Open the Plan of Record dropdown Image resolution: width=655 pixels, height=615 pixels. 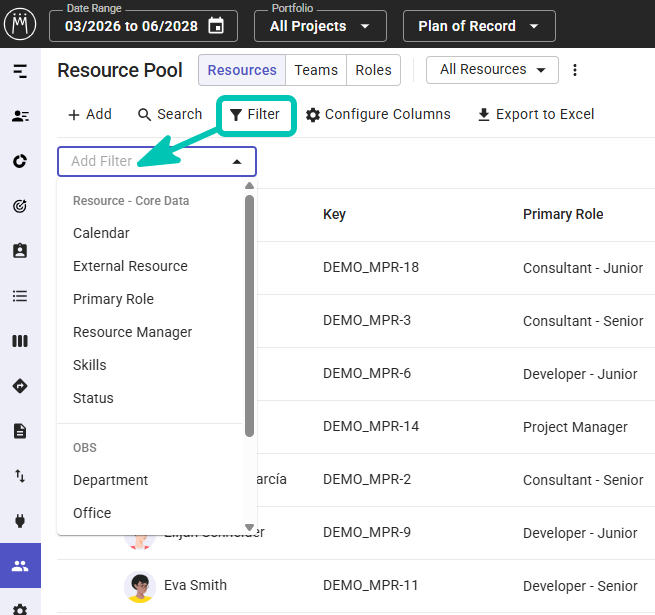pyautogui.click(x=479, y=26)
